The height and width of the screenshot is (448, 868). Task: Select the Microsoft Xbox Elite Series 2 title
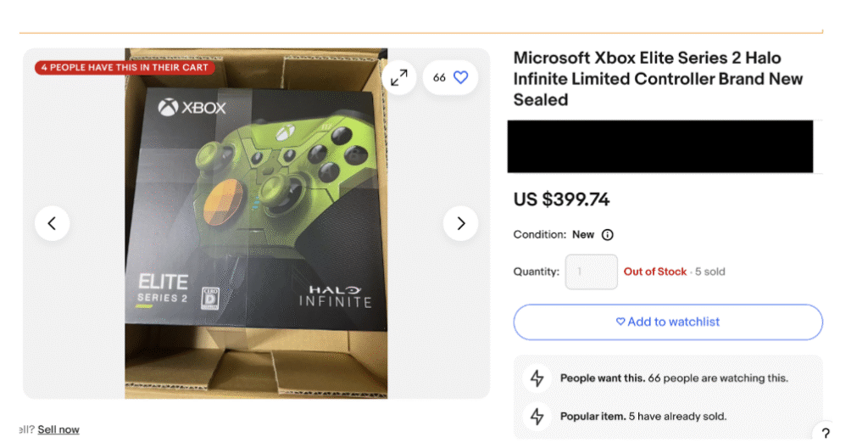point(658,79)
